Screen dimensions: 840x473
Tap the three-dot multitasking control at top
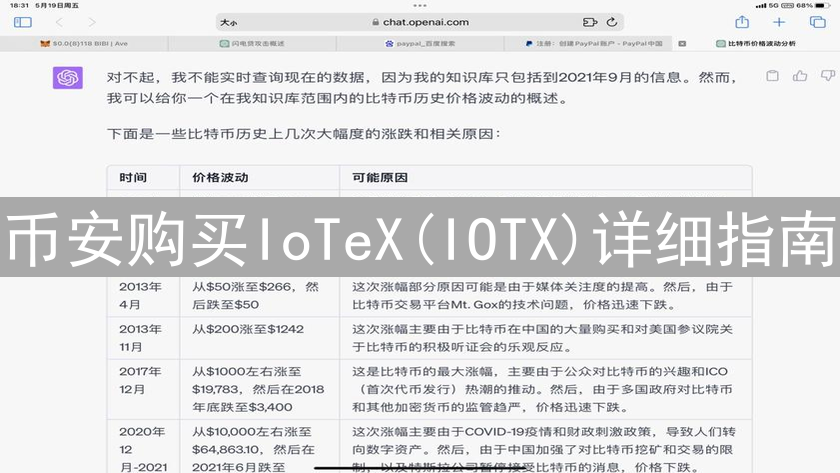pos(420,5)
